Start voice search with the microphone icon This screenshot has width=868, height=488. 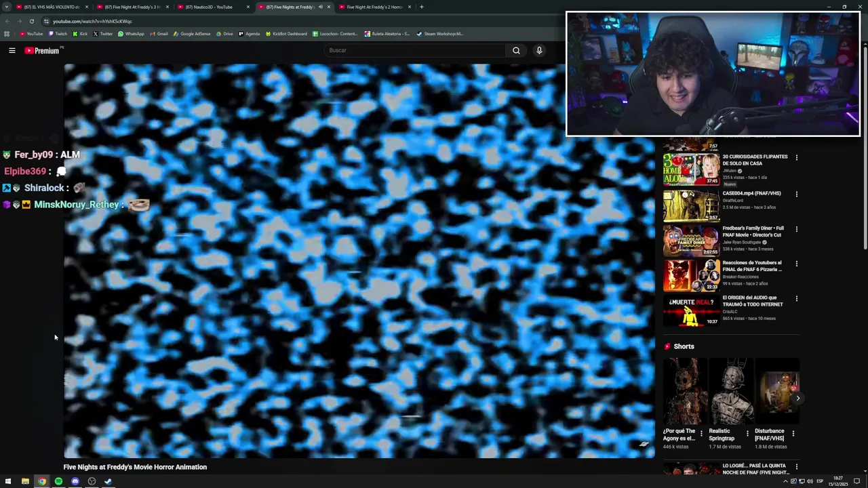(539, 50)
